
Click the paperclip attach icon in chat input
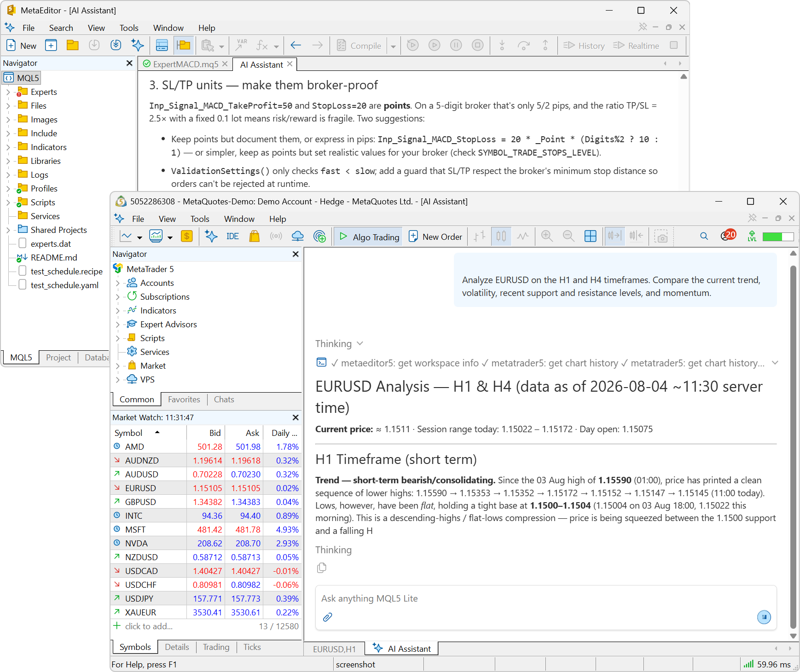click(x=328, y=617)
